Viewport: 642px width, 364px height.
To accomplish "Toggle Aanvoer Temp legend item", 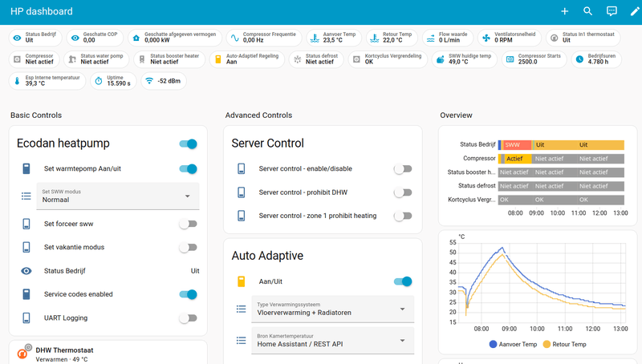I will coord(513,345).
